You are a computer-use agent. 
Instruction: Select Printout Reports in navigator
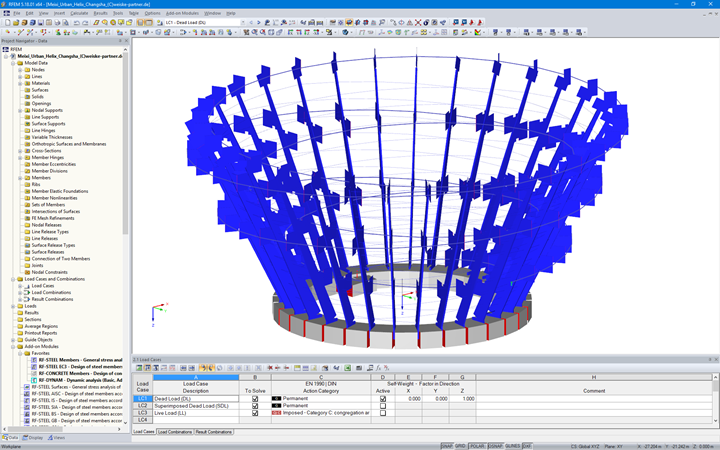[40, 333]
